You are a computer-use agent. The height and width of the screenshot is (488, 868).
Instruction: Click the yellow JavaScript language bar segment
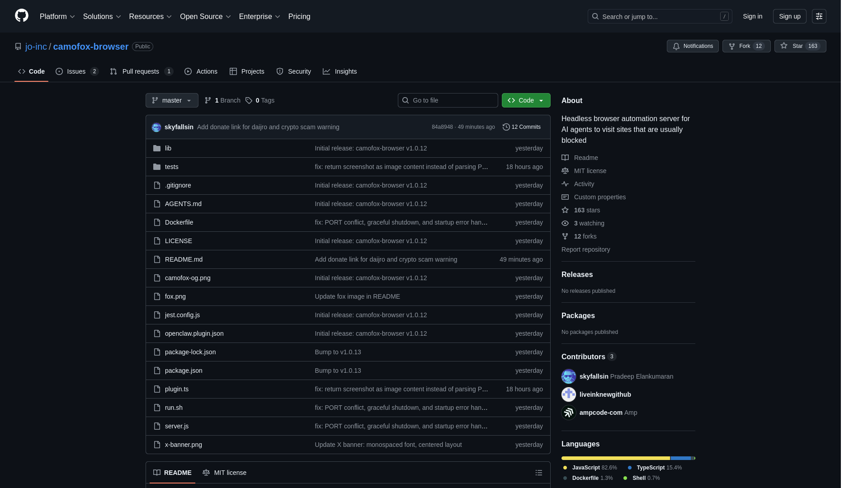point(615,458)
